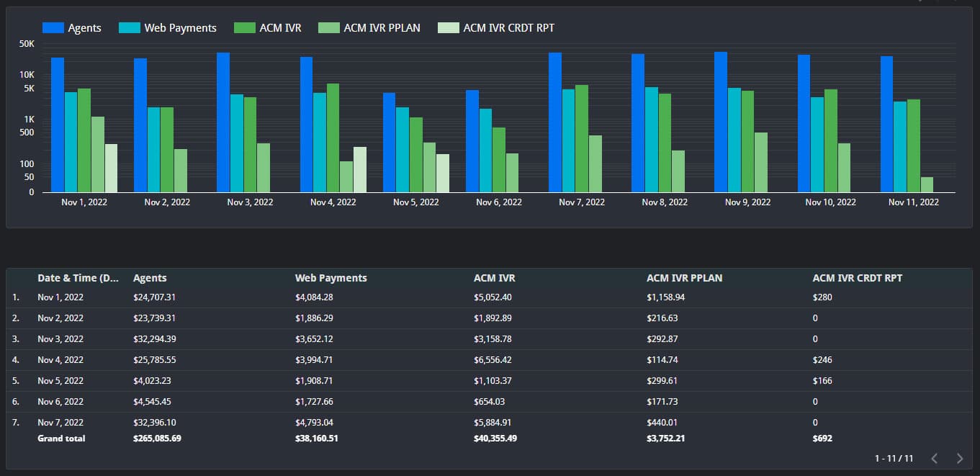Image resolution: width=980 pixels, height=476 pixels.
Task: Click chart axis label Nov 11, 2022
Action: click(x=914, y=202)
